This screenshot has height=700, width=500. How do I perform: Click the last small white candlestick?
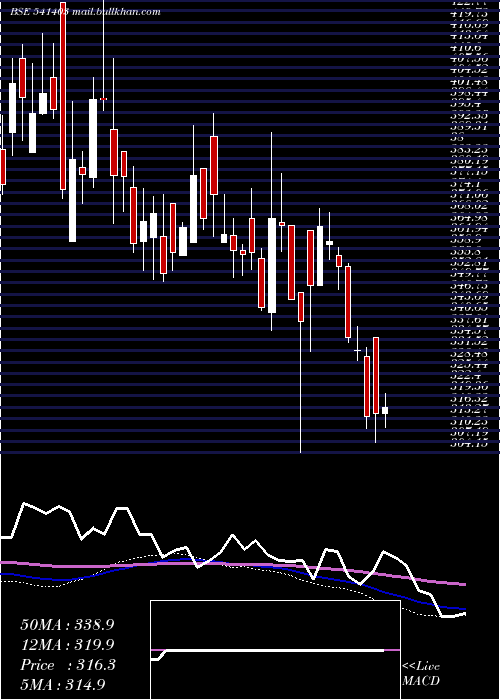point(385,410)
